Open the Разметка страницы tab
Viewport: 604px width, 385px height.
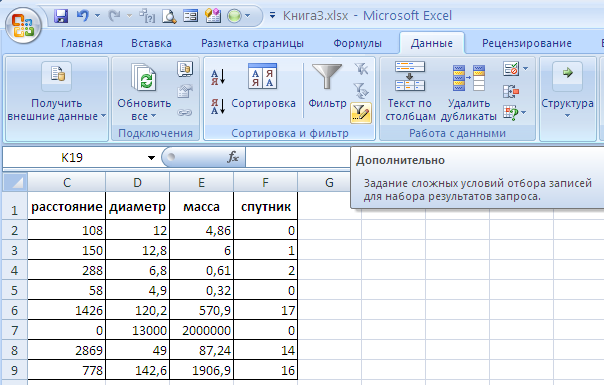[x=252, y=43]
